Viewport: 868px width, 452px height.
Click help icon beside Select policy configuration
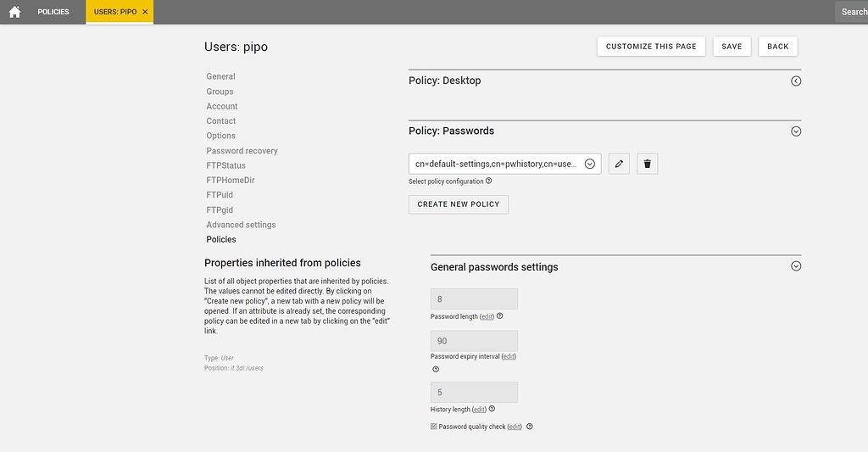coord(489,181)
